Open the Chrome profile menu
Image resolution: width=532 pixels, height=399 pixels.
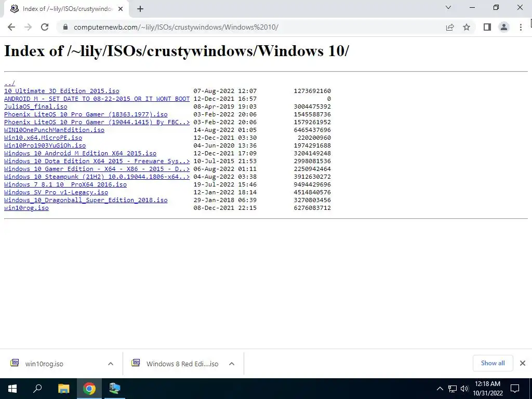click(x=504, y=27)
